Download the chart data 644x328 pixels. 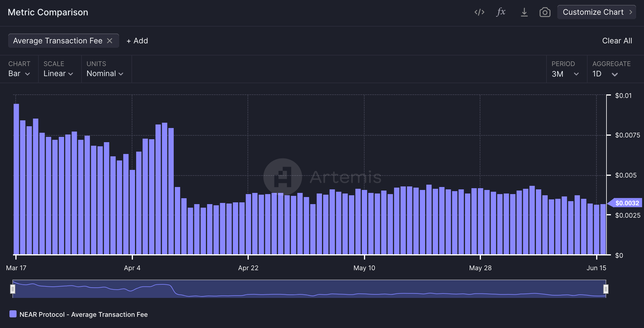pos(524,12)
